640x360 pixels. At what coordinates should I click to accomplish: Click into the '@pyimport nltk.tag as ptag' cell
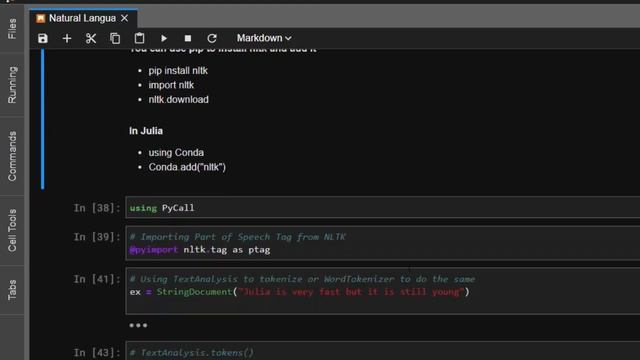pos(383,243)
